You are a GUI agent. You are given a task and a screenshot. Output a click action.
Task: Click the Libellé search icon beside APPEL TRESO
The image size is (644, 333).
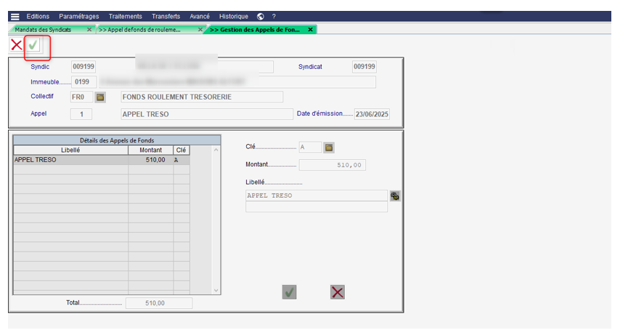[x=395, y=196]
